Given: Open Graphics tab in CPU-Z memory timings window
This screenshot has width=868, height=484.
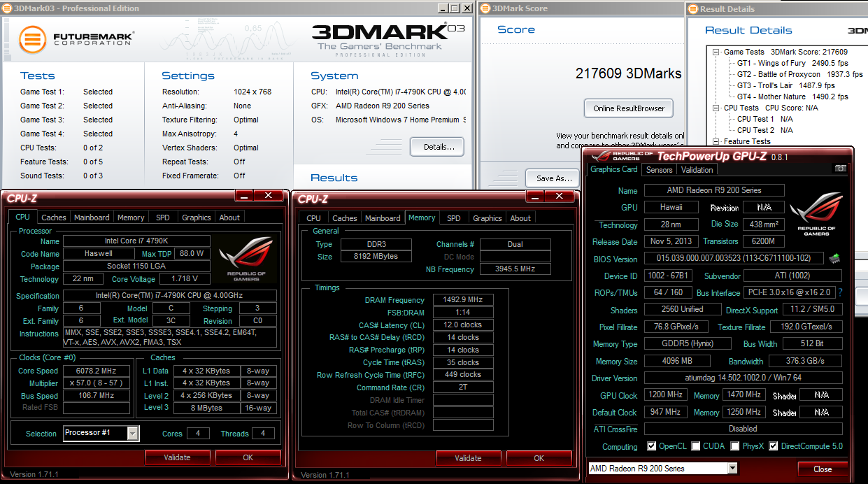Looking at the screenshot, I should 488,218.
